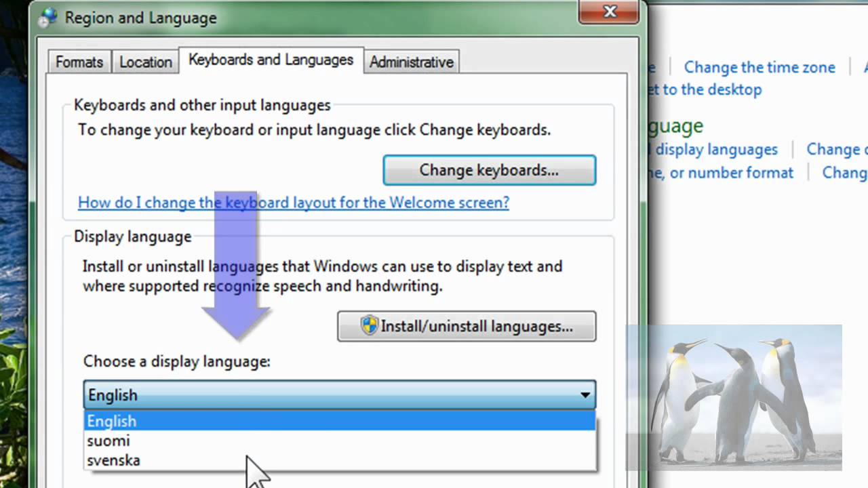Open Welcome screen keyboard layout help link

pos(294,202)
